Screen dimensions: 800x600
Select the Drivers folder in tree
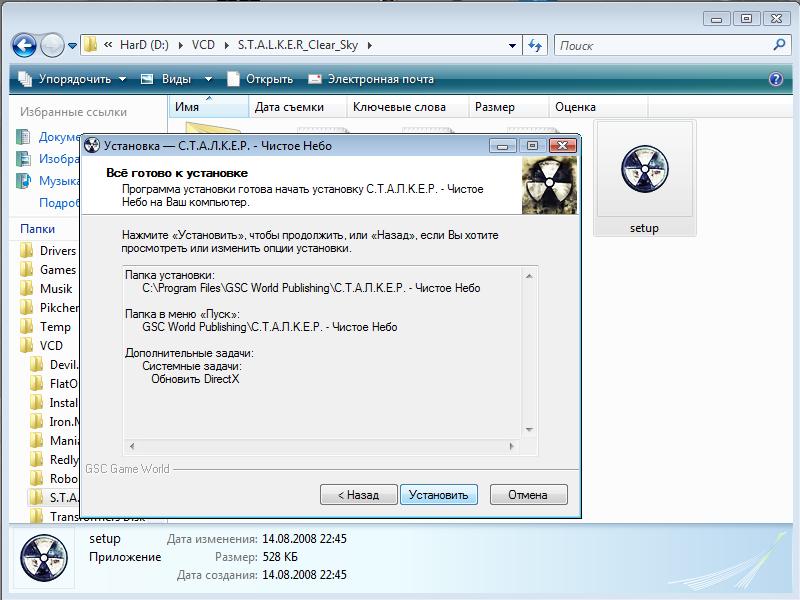coord(49,251)
